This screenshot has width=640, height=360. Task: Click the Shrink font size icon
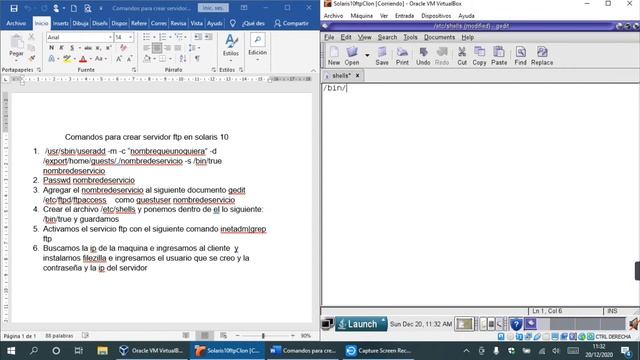click(x=129, y=59)
